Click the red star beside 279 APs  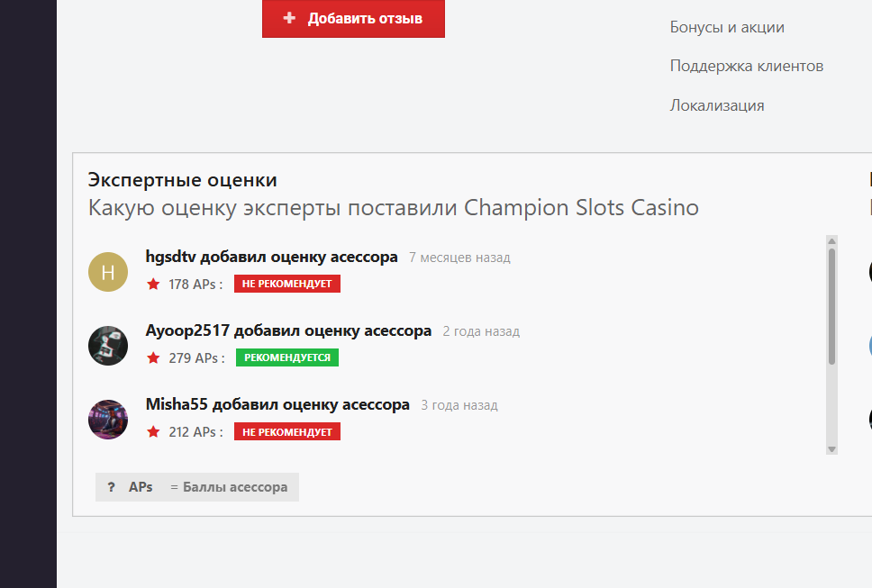153,358
